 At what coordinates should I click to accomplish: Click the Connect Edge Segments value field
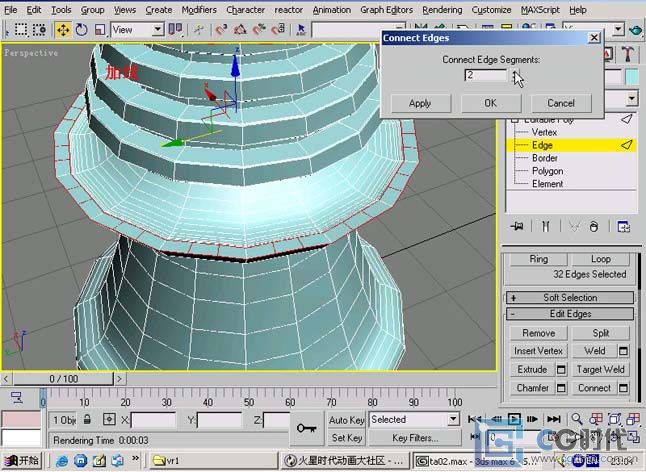pos(486,75)
